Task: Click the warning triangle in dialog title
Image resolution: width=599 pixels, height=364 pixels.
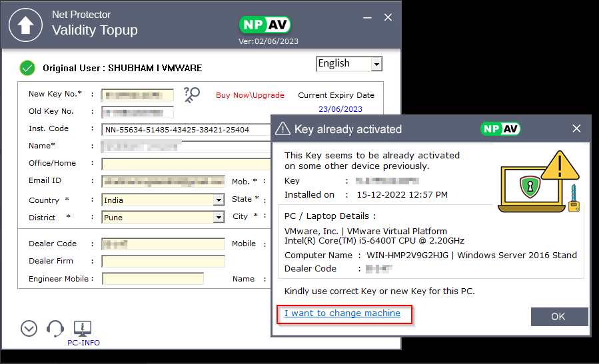Action: click(283, 129)
